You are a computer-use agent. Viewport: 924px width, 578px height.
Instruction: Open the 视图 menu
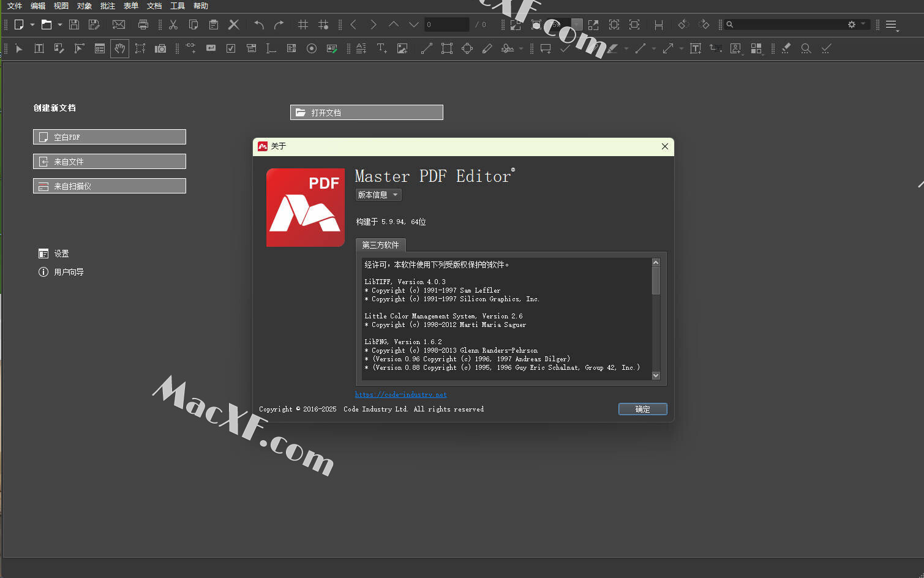(61, 6)
